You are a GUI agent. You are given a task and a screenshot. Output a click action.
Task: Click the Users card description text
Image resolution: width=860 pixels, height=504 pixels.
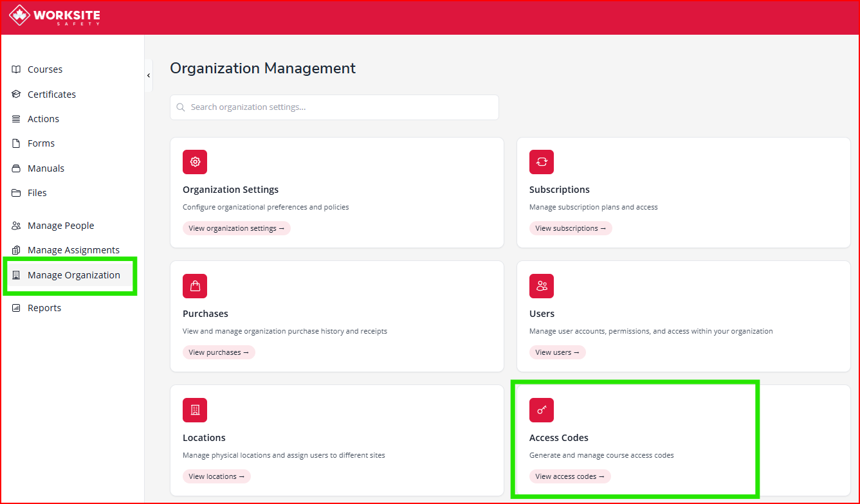click(651, 331)
